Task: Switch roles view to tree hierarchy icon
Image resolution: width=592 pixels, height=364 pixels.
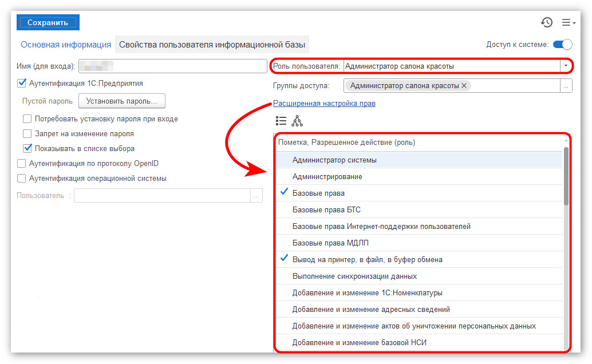Action: [297, 121]
